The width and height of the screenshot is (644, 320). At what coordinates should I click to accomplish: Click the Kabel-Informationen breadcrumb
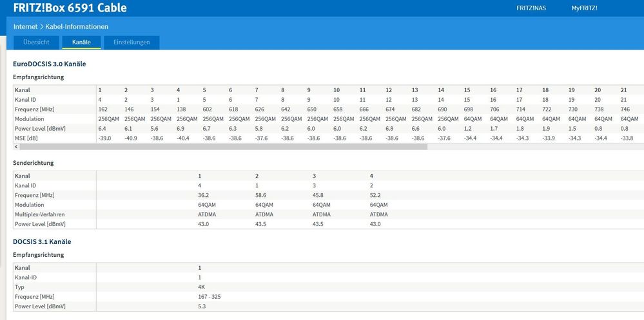coord(77,26)
